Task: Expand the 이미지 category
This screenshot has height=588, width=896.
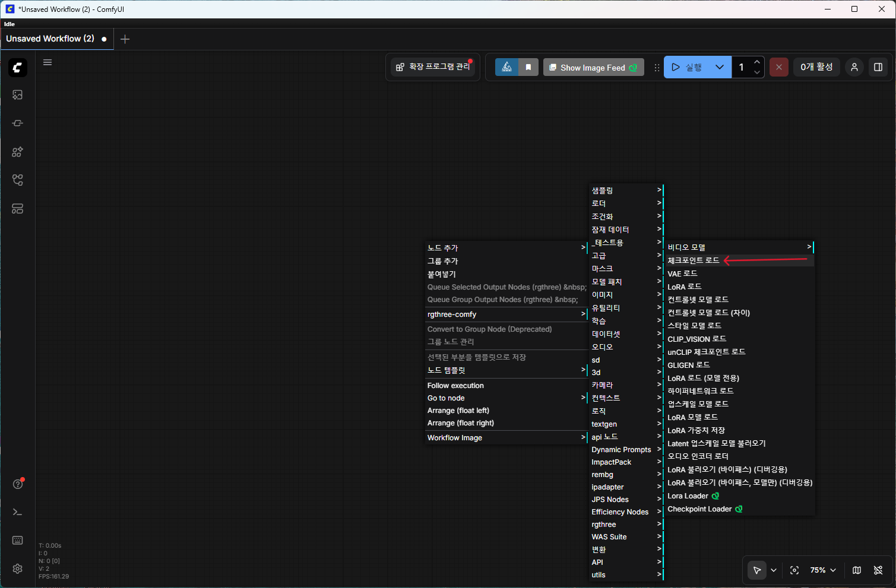Action: coord(626,295)
